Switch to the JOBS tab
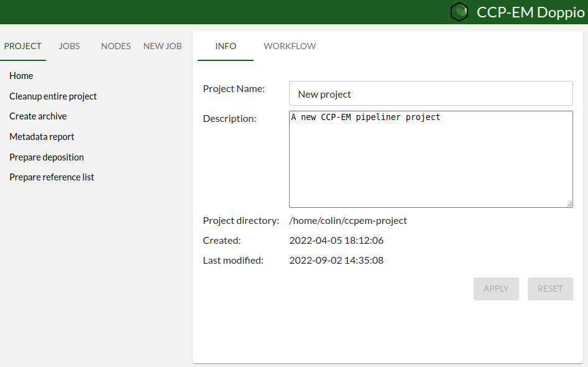 [69, 45]
